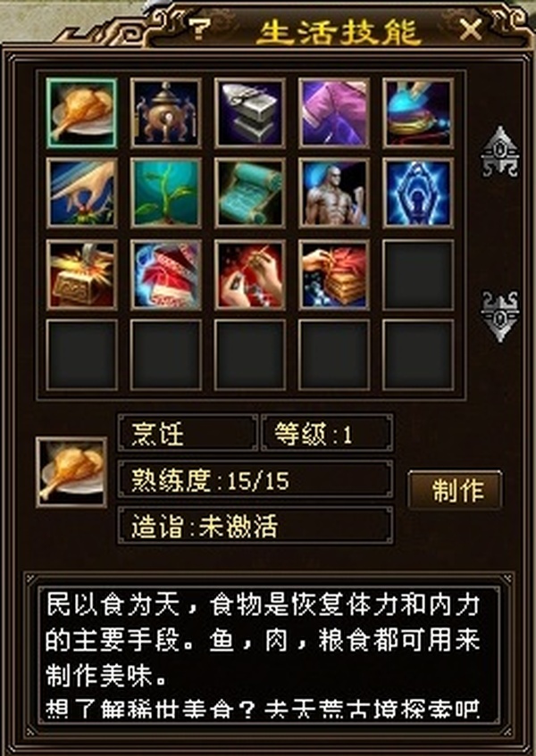Select the muscular body training skill icon
The image size is (536, 756).
pyautogui.click(x=334, y=193)
